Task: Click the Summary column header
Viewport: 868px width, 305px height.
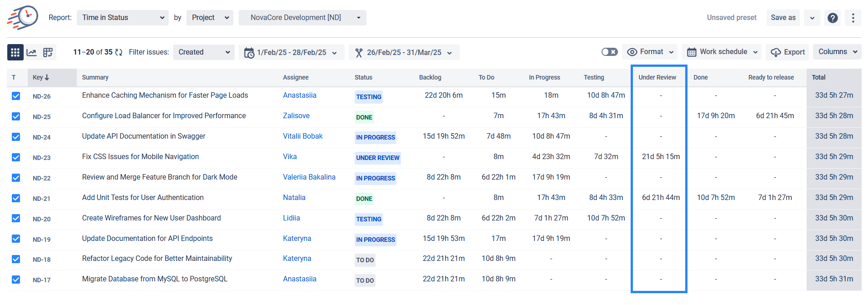Action: pyautogui.click(x=95, y=77)
